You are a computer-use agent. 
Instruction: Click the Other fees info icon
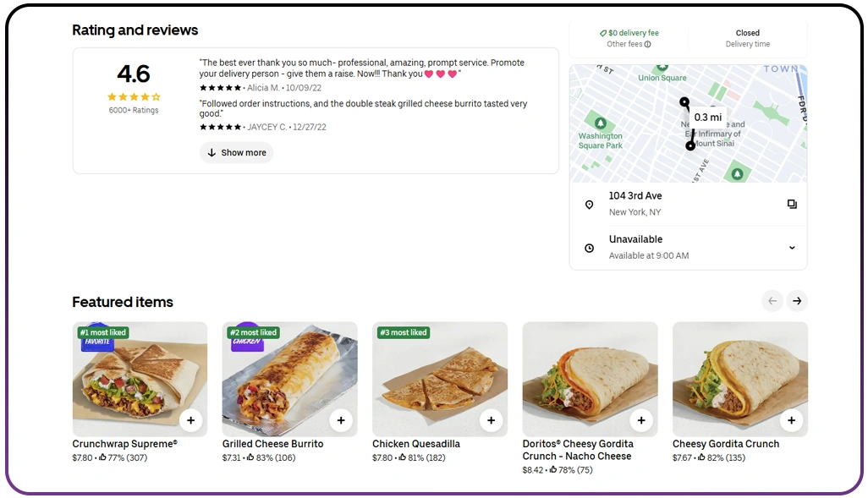[648, 45]
